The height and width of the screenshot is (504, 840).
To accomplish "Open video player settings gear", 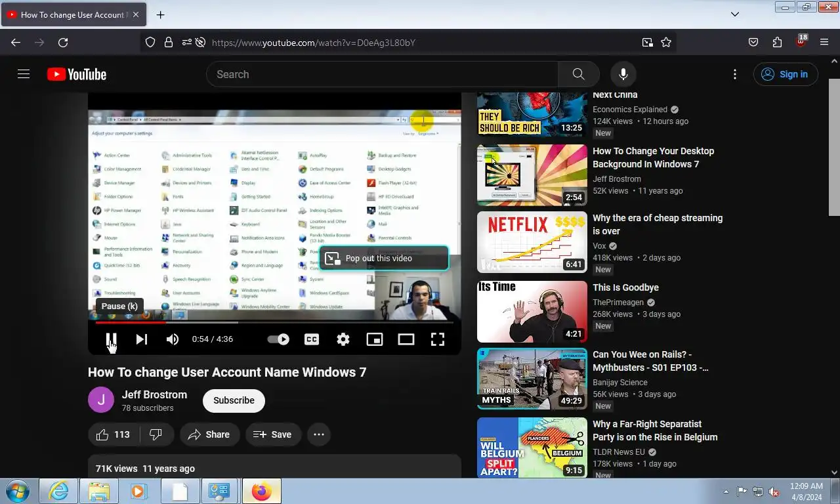I will (x=343, y=339).
